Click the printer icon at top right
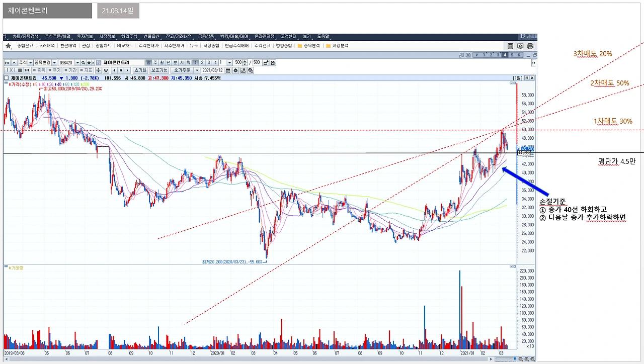Viewport: 644px width, 364px height. coord(530,46)
